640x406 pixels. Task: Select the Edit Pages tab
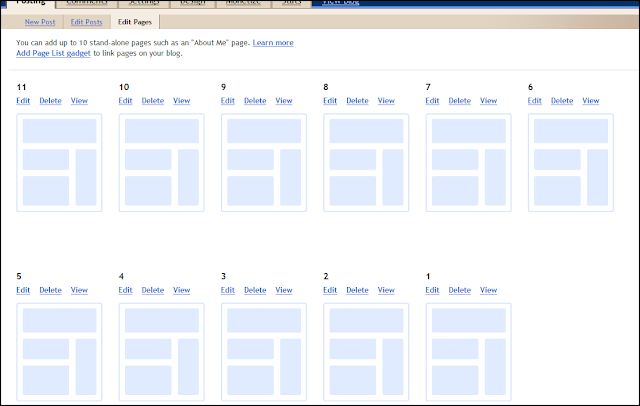pos(135,22)
